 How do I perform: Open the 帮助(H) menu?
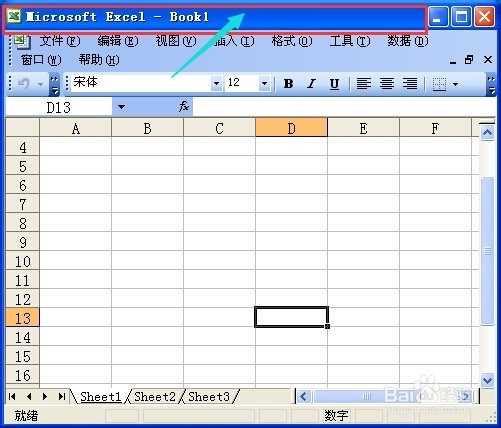99,60
